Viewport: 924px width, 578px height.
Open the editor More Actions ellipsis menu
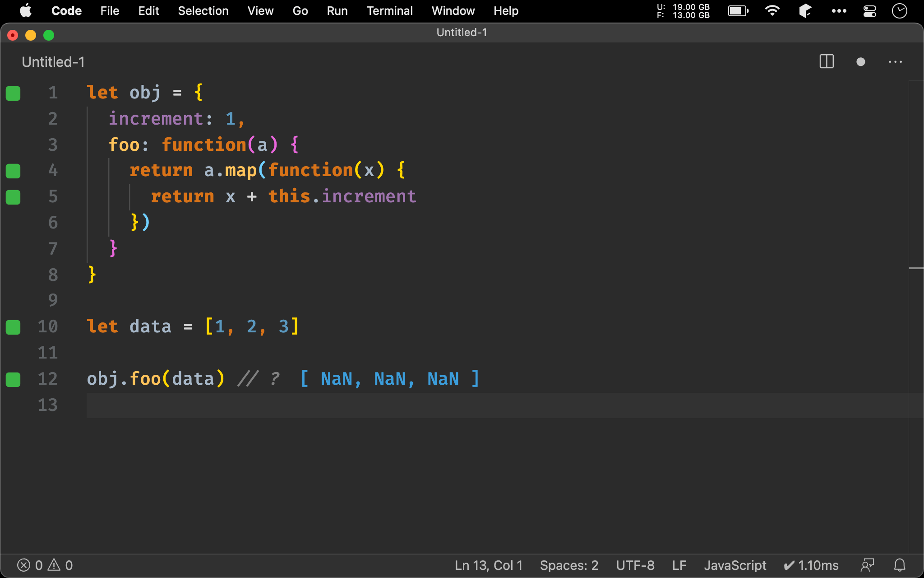point(895,62)
